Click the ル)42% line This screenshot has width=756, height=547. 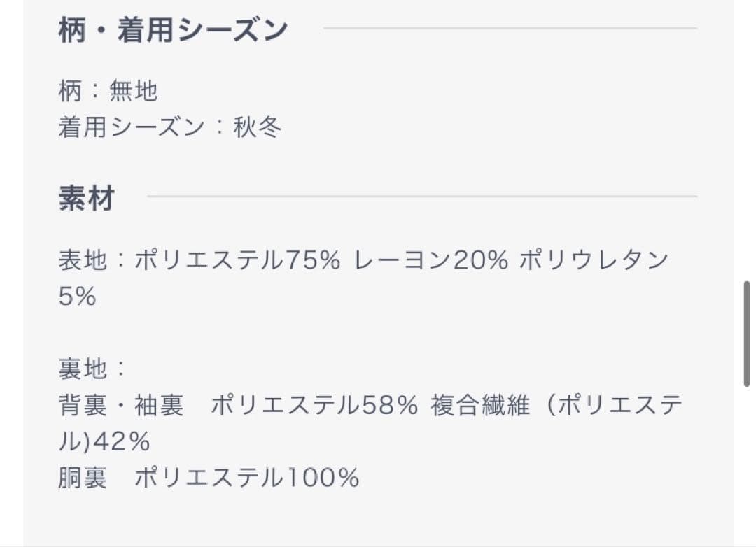[x=104, y=442]
